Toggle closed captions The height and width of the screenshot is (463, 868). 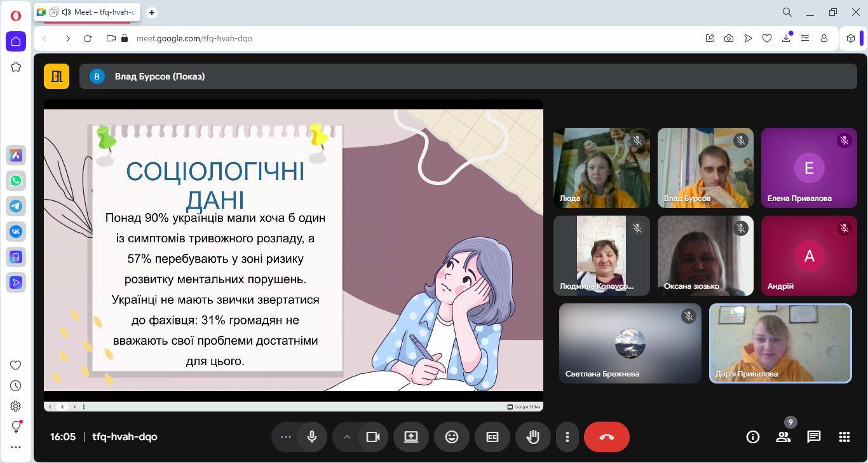492,437
